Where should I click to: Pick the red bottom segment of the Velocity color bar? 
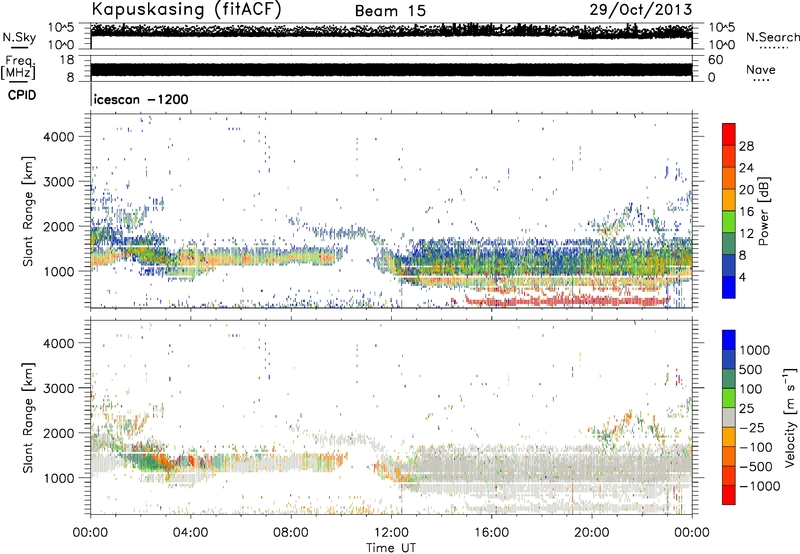729,495
